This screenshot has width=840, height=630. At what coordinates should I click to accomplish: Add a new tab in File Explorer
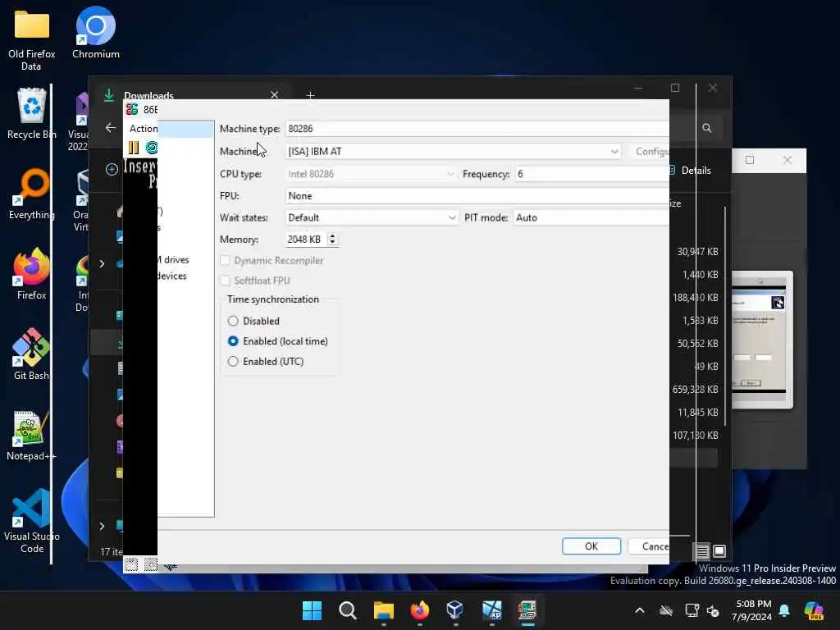click(x=310, y=95)
